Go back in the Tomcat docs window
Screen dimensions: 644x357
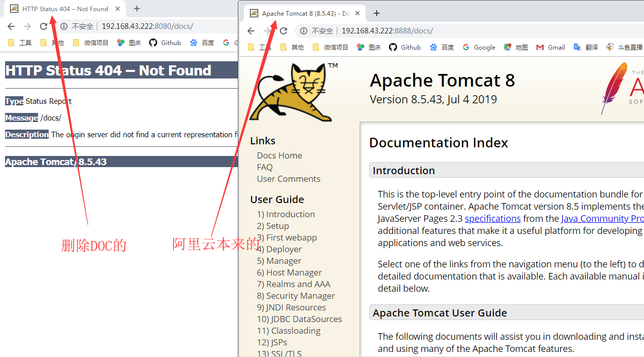[251, 31]
